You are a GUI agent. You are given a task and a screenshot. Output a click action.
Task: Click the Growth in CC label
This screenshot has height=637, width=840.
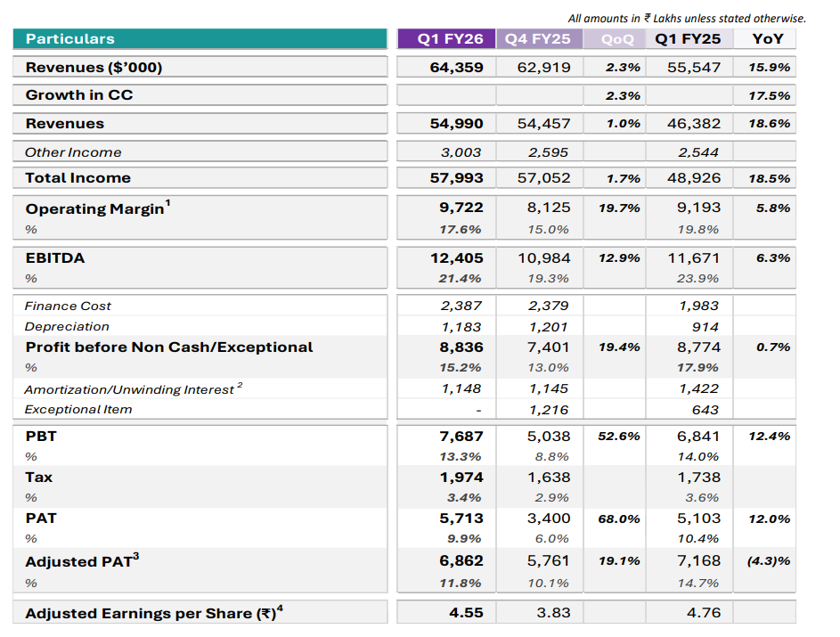[79, 95]
